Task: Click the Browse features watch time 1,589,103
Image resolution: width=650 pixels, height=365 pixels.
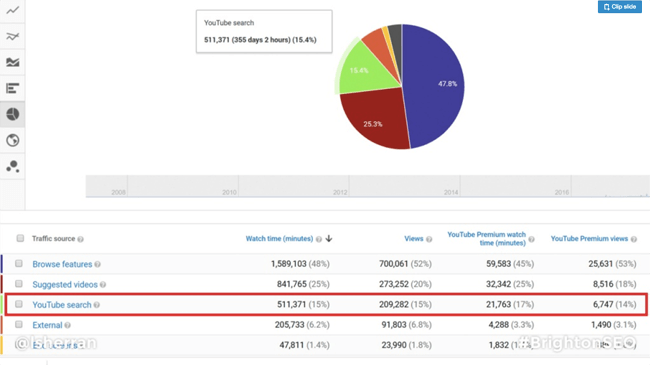Action: [x=289, y=264]
